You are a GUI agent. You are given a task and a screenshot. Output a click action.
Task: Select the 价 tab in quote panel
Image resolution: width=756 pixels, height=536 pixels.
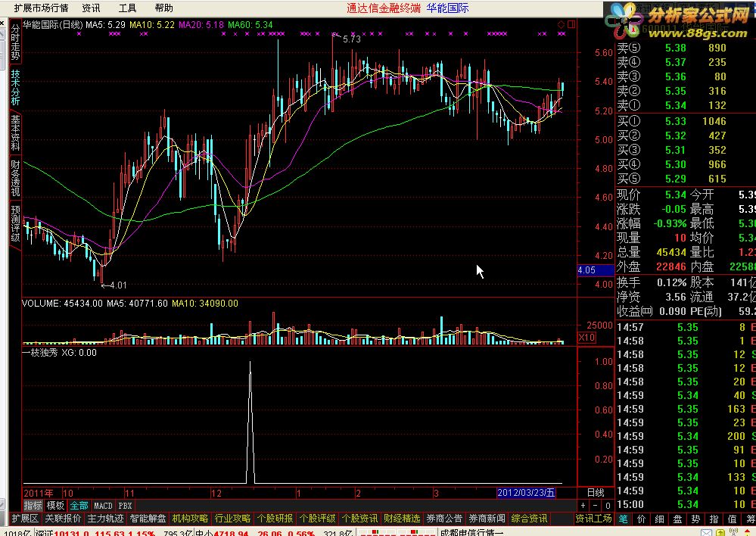tap(642, 519)
